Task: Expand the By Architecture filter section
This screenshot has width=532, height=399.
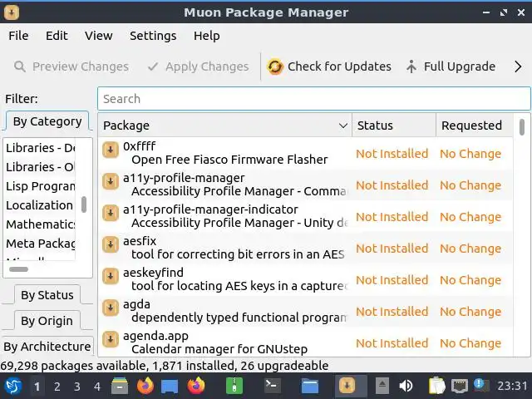Action: tap(47, 347)
